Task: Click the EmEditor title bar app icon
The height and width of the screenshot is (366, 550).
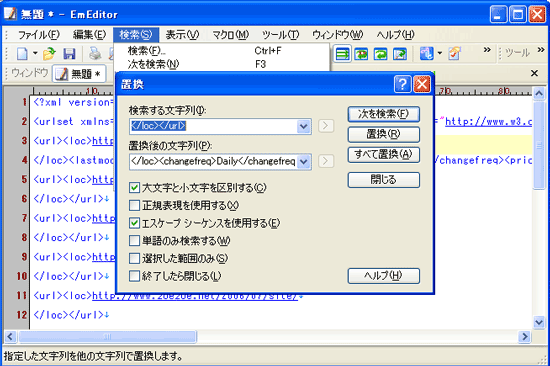Action: coord(10,14)
